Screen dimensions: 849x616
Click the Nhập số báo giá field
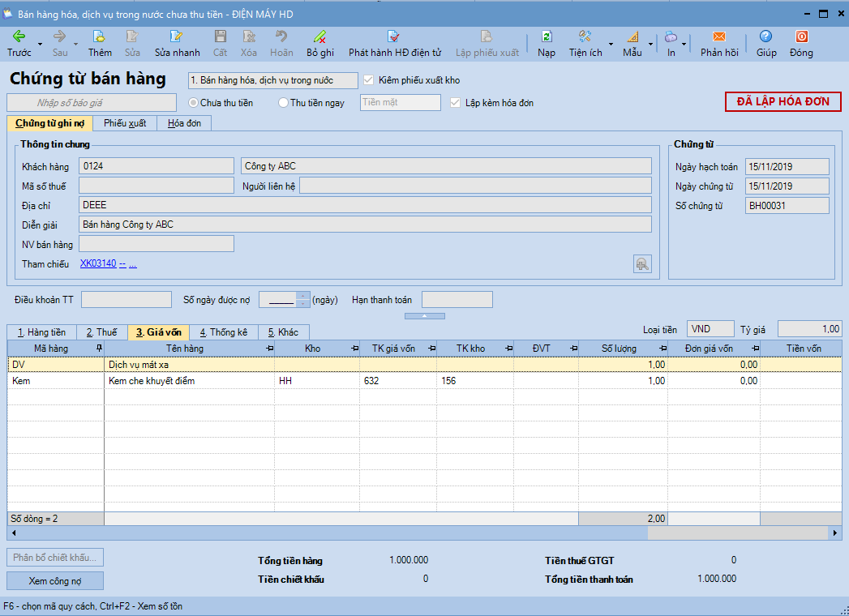tap(92, 102)
